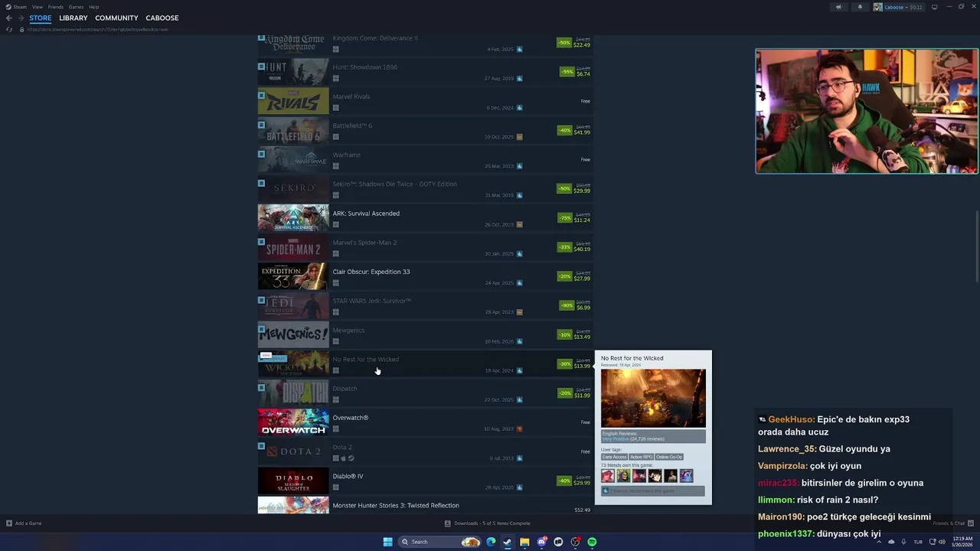Switch to Big Picture mode

tap(934, 7)
